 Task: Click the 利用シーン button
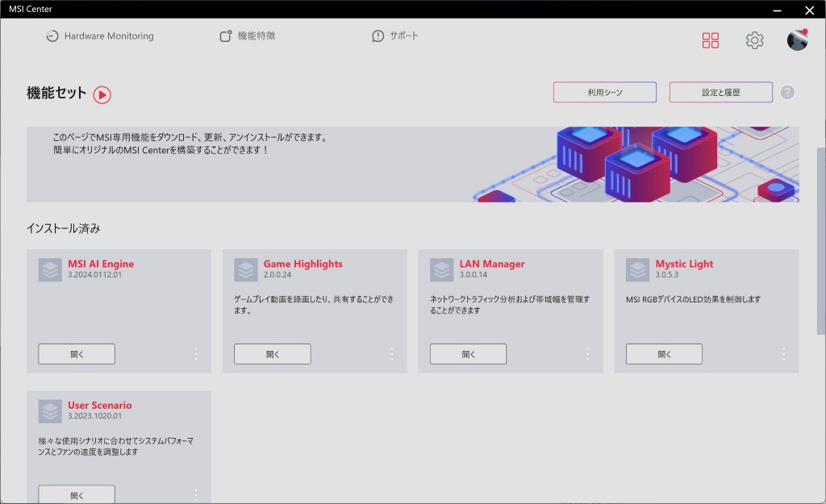[604, 93]
